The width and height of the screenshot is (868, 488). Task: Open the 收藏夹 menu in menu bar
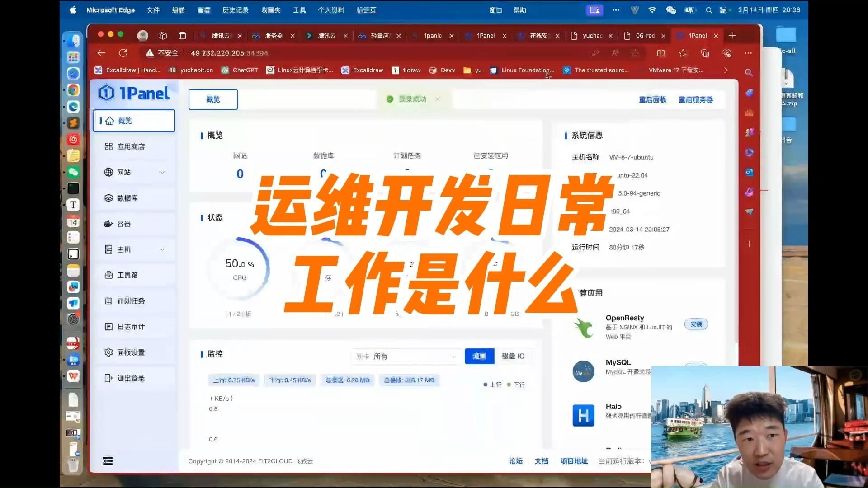tap(271, 10)
